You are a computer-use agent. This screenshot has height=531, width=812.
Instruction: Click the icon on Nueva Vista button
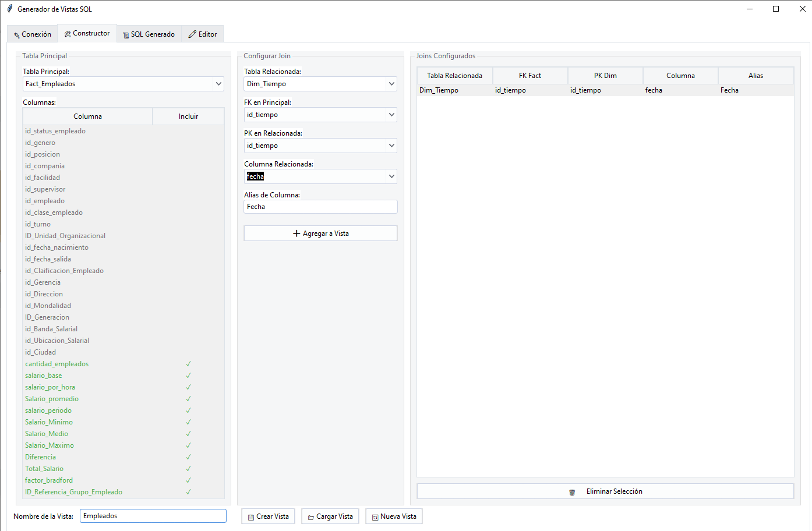tap(375, 517)
